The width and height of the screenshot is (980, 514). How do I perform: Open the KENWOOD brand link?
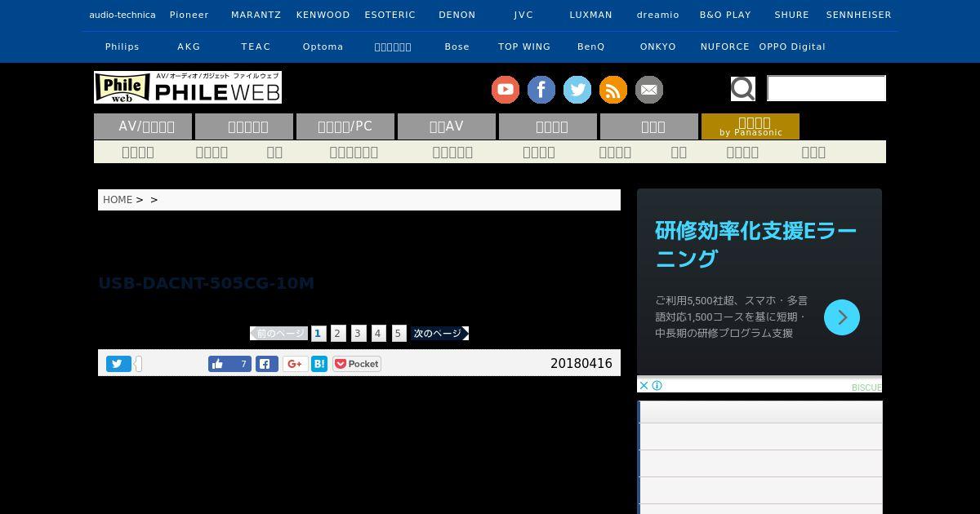point(323,15)
